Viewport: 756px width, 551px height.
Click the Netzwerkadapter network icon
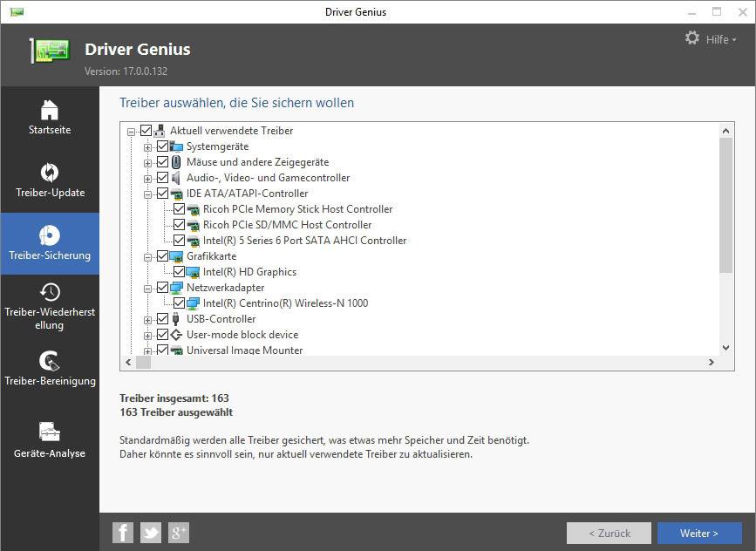(x=176, y=288)
